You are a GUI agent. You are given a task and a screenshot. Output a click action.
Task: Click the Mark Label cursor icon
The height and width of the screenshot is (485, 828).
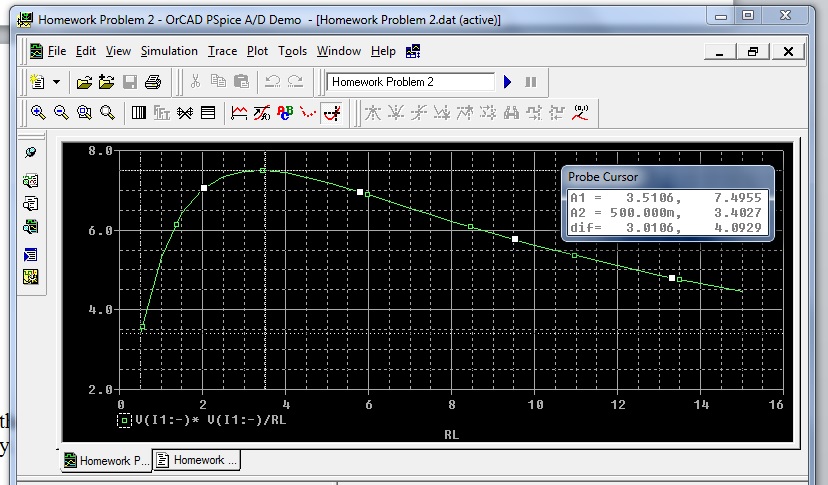pos(580,112)
